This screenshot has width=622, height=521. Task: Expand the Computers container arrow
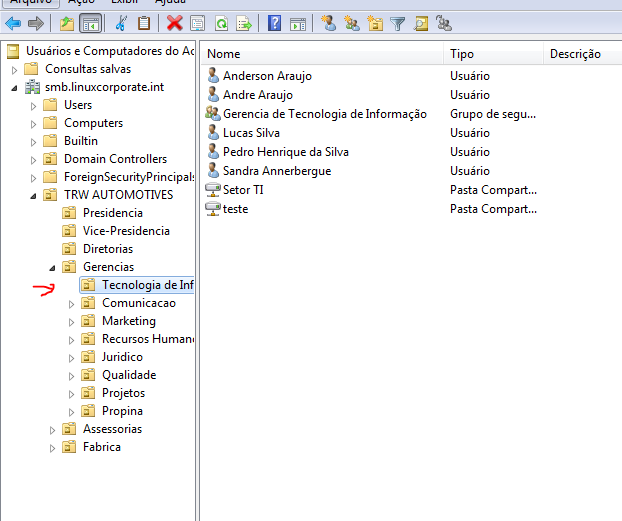click(x=33, y=124)
